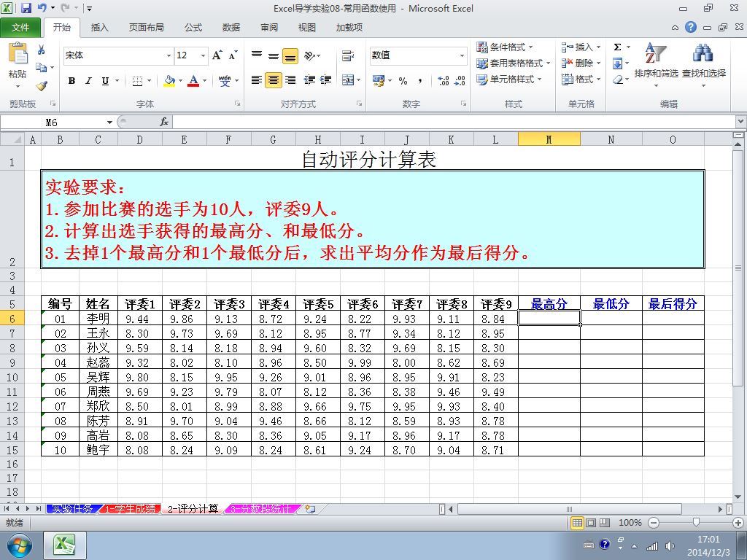The width and height of the screenshot is (747, 560).
Task: Click the horizontal scrollbar thumb
Action: click(569, 509)
